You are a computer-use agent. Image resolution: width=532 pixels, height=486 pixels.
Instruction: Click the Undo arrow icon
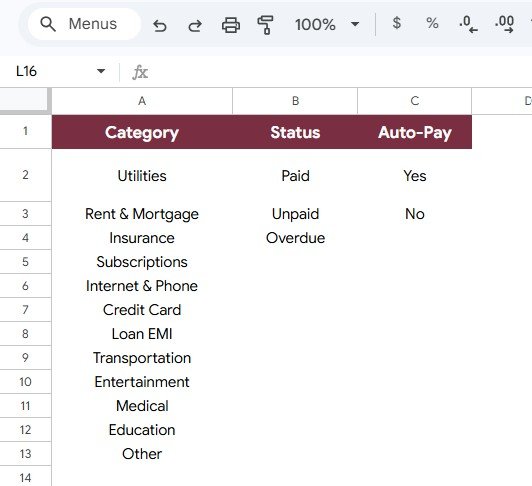tap(159, 25)
